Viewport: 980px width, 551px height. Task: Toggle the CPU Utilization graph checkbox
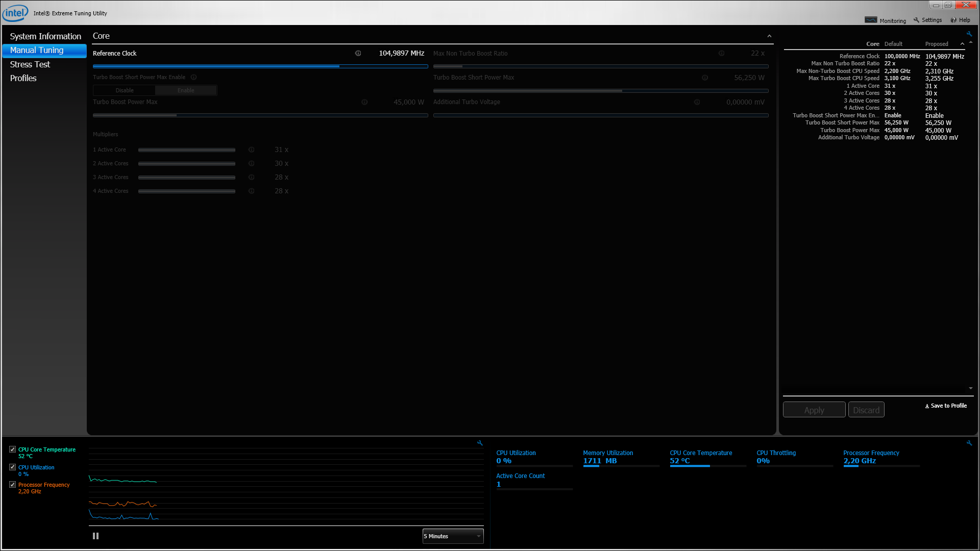click(x=12, y=467)
